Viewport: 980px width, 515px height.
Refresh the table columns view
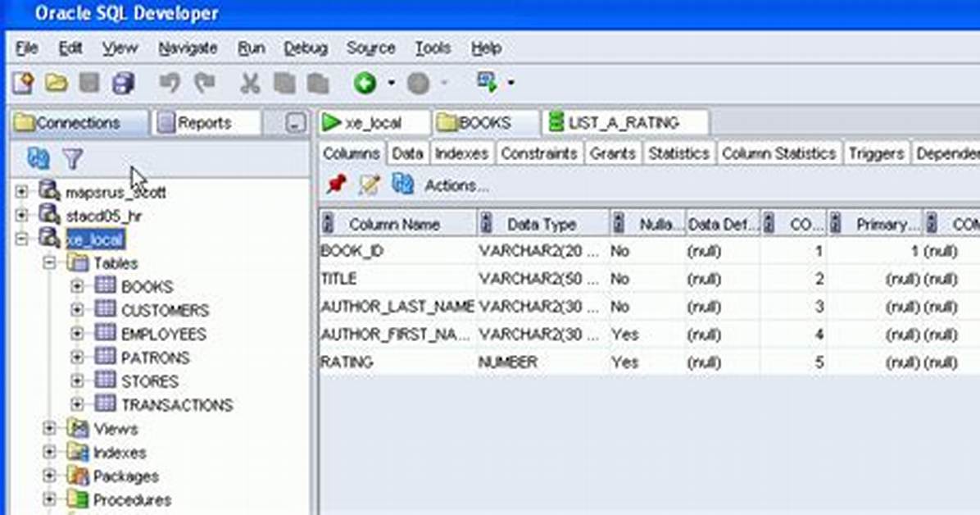(x=402, y=184)
